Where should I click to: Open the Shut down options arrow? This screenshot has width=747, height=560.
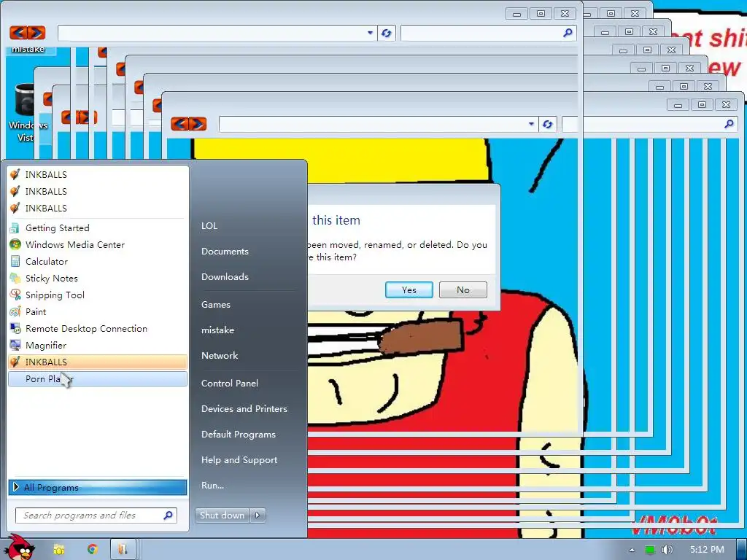click(x=258, y=516)
